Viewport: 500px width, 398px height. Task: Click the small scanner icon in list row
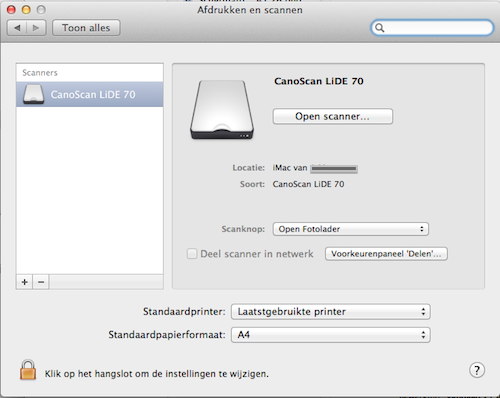[x=33, y=94]
